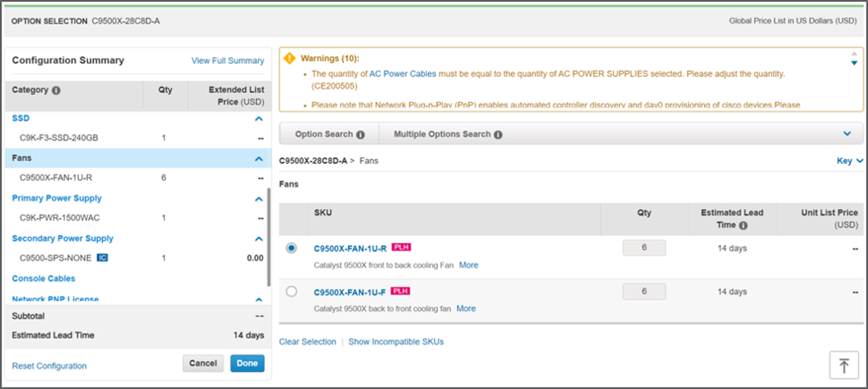868x389 pixels.
Task: Click C9500-SPS-NONE summary item
Action: (x=55, y=258)
